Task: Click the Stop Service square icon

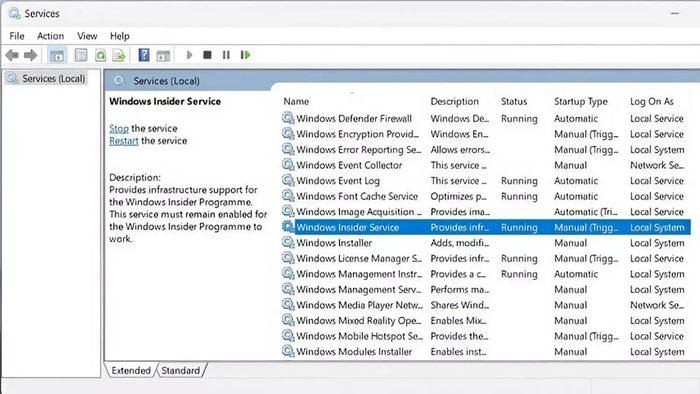Action: click(x=207, y=55)
